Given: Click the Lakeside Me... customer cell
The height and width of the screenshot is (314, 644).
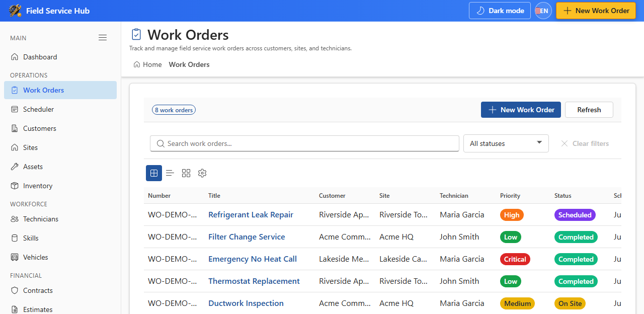Looking at the screenshot, I should pos(344,259).
